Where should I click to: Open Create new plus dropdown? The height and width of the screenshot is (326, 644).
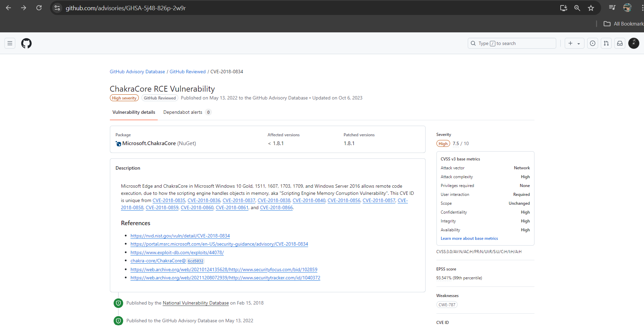[574, 43]
